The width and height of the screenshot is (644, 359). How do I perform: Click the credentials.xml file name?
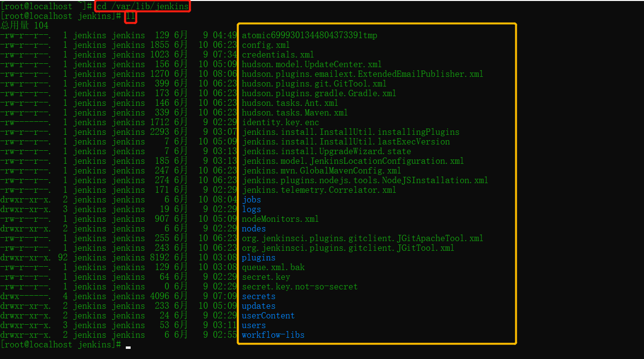point(278,55)
